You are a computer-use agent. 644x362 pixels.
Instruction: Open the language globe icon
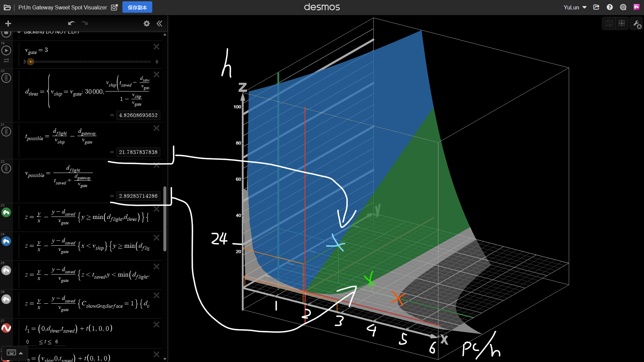(x=623, y=7)
